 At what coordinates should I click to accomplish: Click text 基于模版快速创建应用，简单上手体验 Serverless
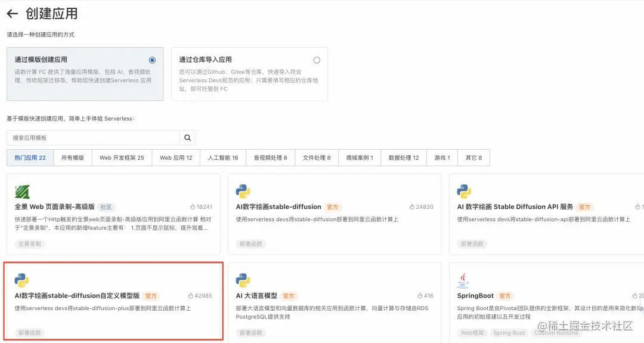pos(70,119)
